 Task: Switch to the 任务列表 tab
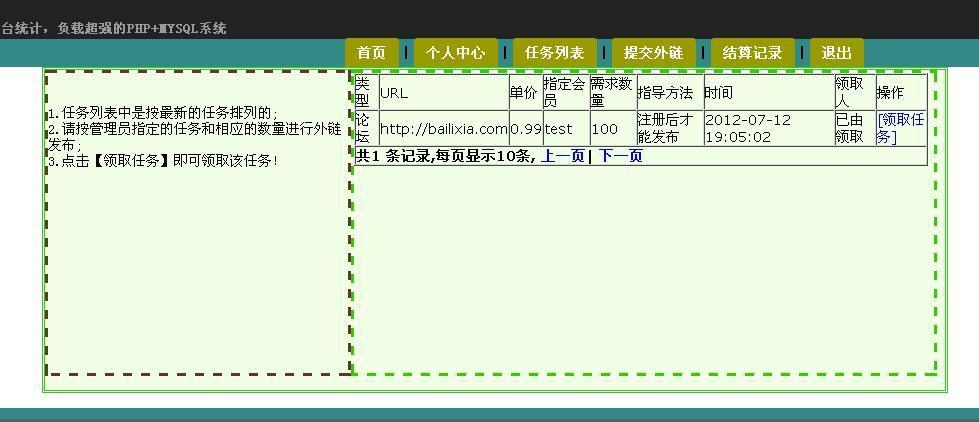point(554,53)
